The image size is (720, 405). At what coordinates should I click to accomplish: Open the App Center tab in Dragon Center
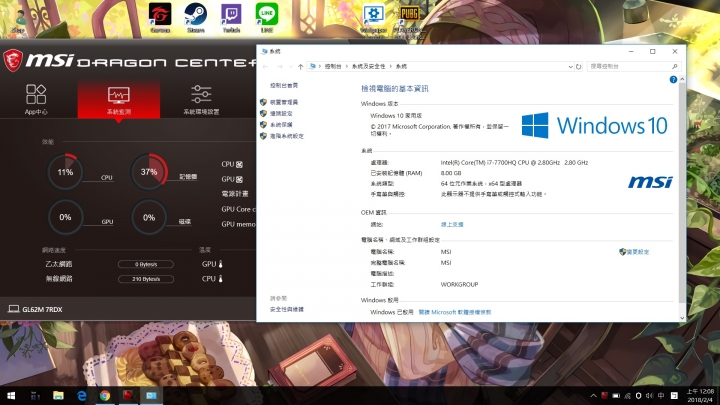[x=36, y=99]
